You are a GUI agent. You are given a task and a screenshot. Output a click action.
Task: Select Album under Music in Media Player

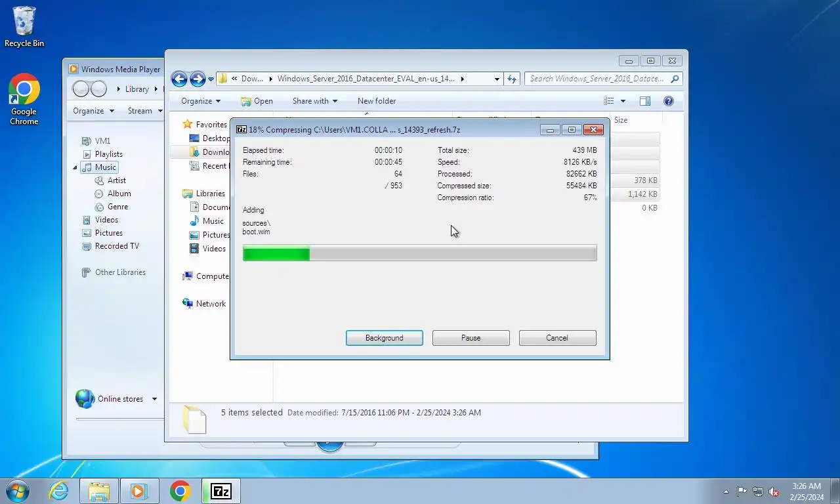(113, 194)
